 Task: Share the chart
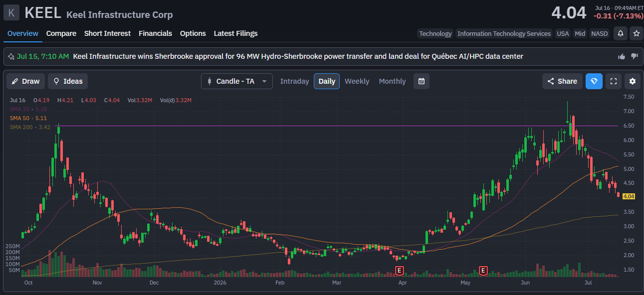(562, 81)
